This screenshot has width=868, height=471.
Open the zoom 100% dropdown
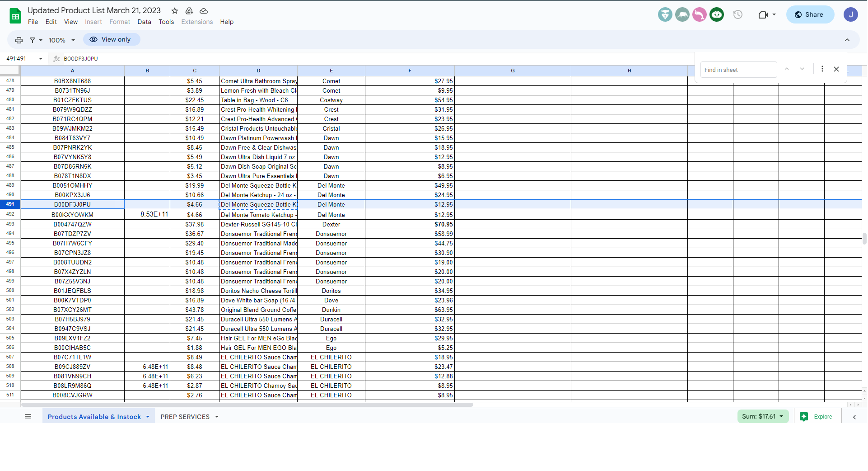pyautogui.click(x=62, y=40)
